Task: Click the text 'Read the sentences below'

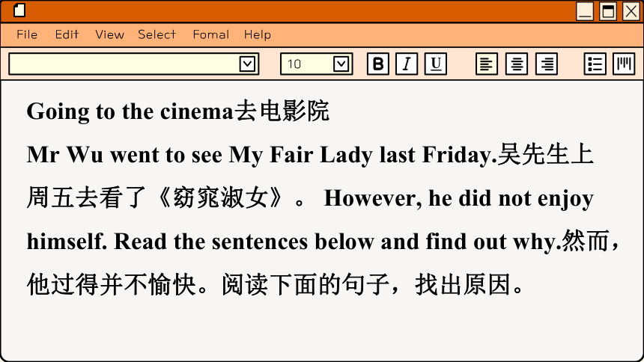Action: [x=244, y=242]
